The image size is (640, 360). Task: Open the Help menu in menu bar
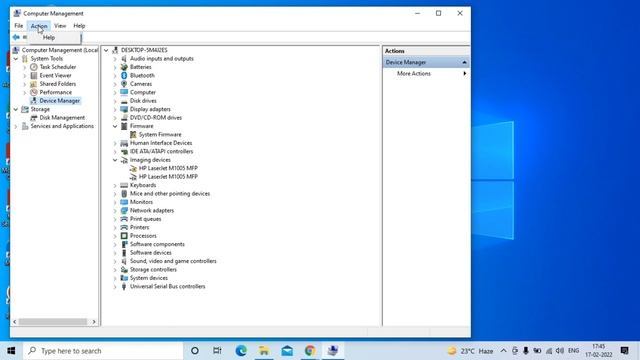click(x=79, y=26)
